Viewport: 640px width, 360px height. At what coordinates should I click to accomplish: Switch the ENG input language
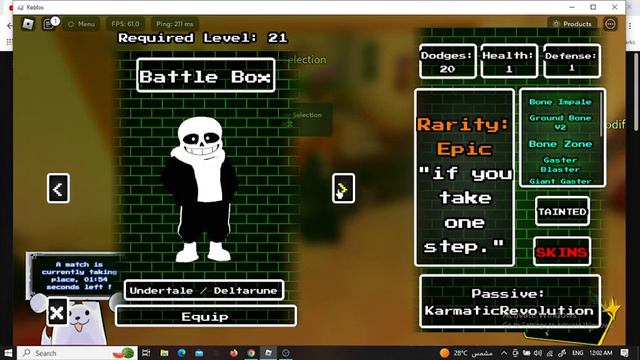point(577,353)
